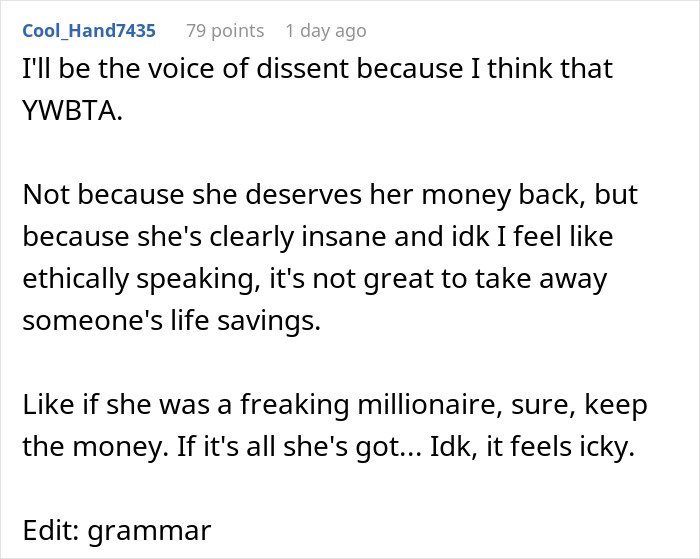Open the Cool_Hand7435 user profile link

tap(88, 31)
